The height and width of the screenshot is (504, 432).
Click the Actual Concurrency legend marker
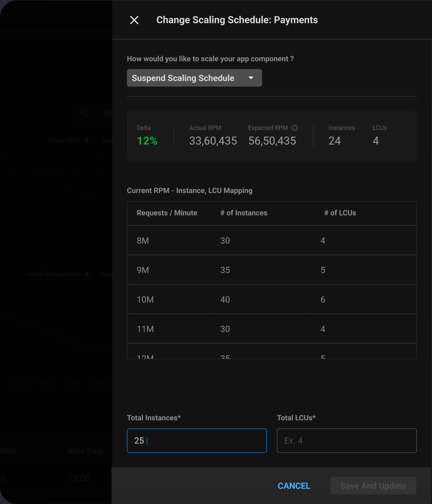point(86,274)
